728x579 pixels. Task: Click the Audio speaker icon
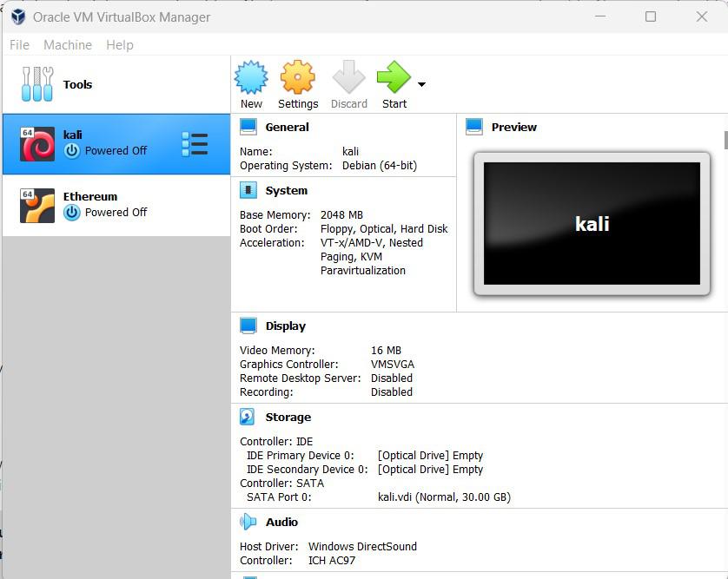point(248,522)
